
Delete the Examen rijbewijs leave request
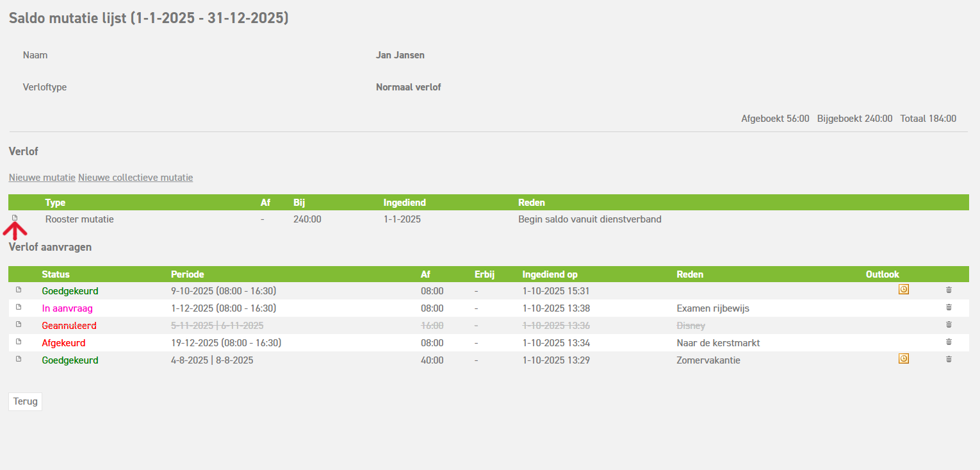point(949,307)
